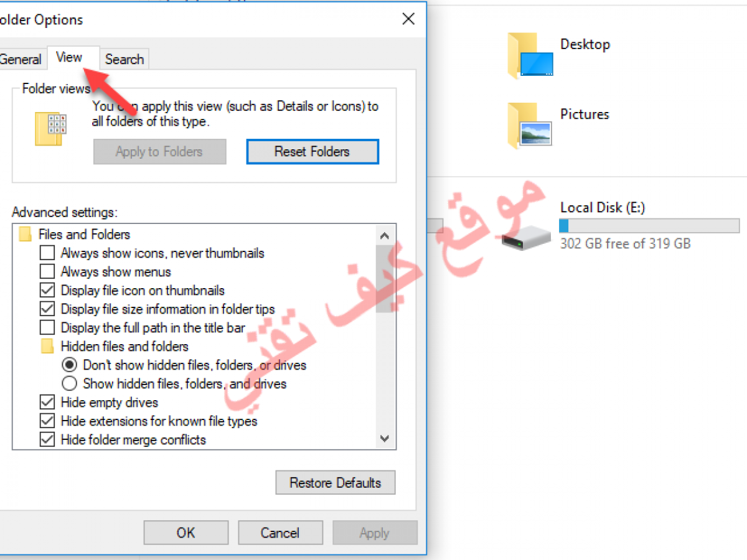
Task: Uncheck Hide extensions for known file types
Action: (47, 421)
